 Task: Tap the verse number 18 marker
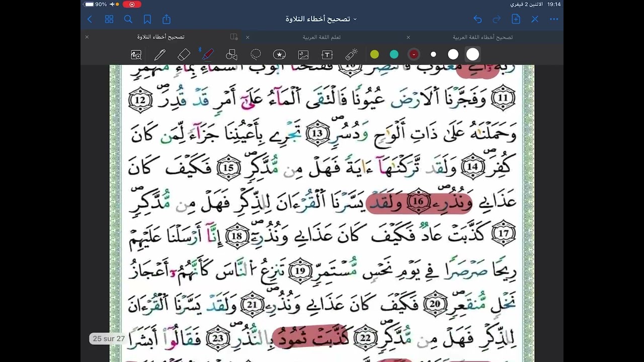pos(237,236)
